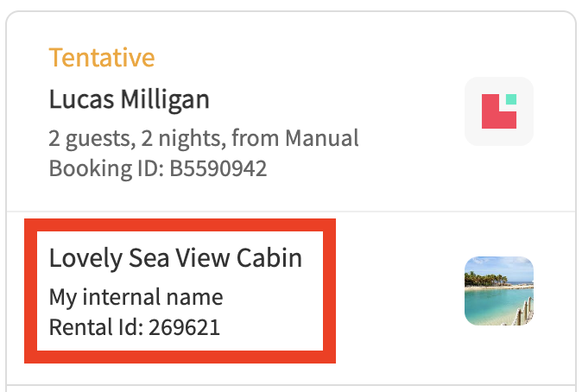Click the My internal name text
Screen dimensions: 582x392
136,298
